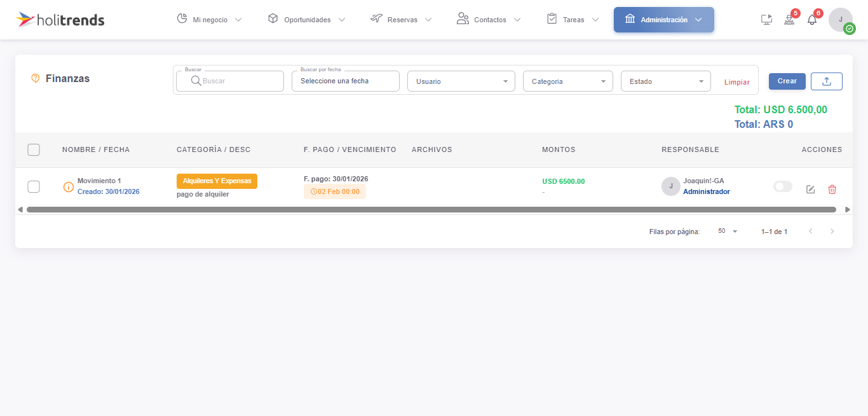
Task: Select the Movimiento 1 row checkbox
Action: [x=34, y=186]
